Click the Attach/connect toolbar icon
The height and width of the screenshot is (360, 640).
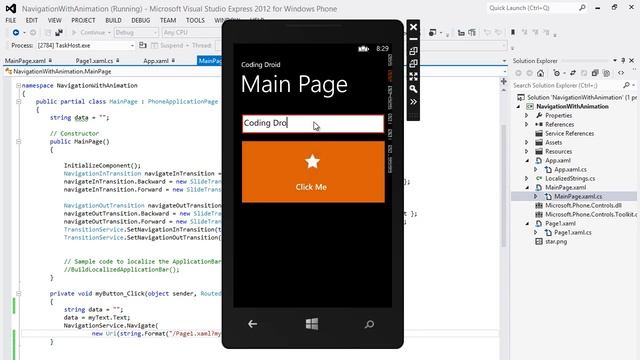[59, 32]
